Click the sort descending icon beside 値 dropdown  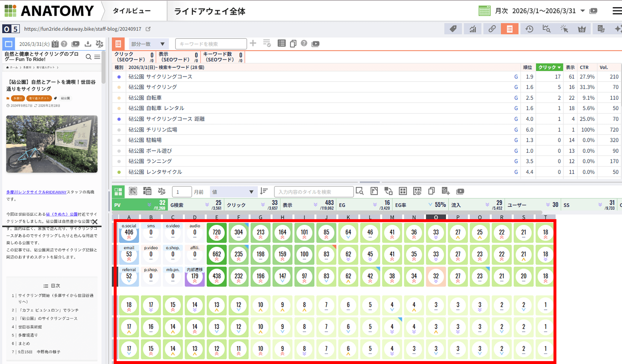264,191
